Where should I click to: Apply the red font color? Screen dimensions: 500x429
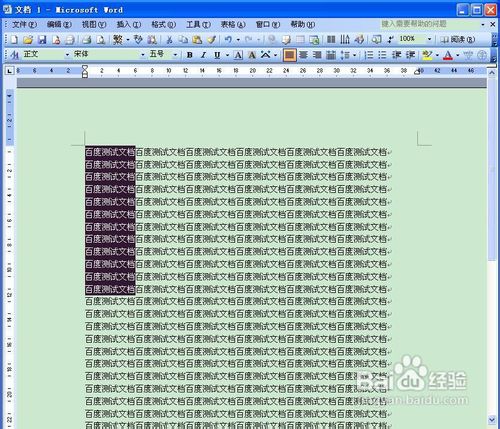(x=448, y=55)
